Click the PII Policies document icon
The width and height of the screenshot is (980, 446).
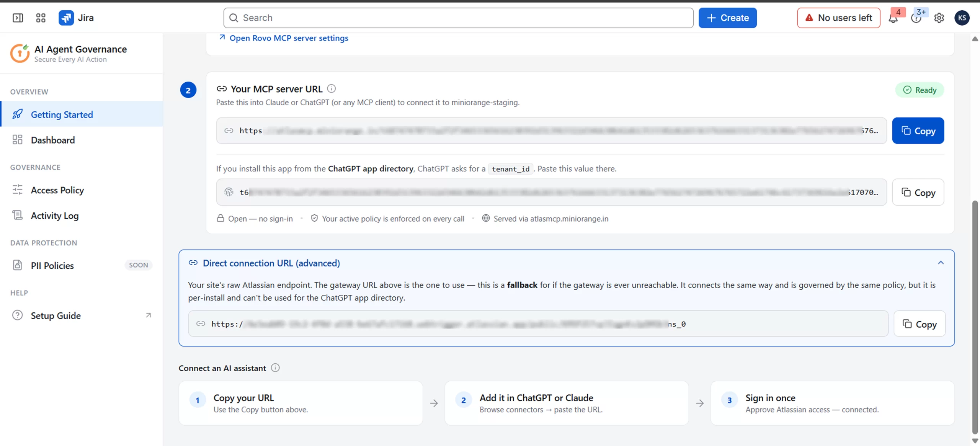point(18,265)
